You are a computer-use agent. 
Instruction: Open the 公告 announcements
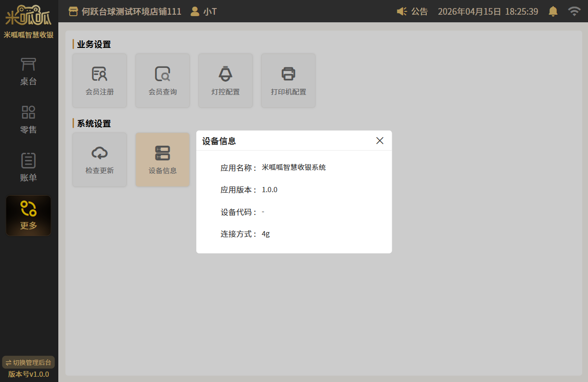[412, 11]
